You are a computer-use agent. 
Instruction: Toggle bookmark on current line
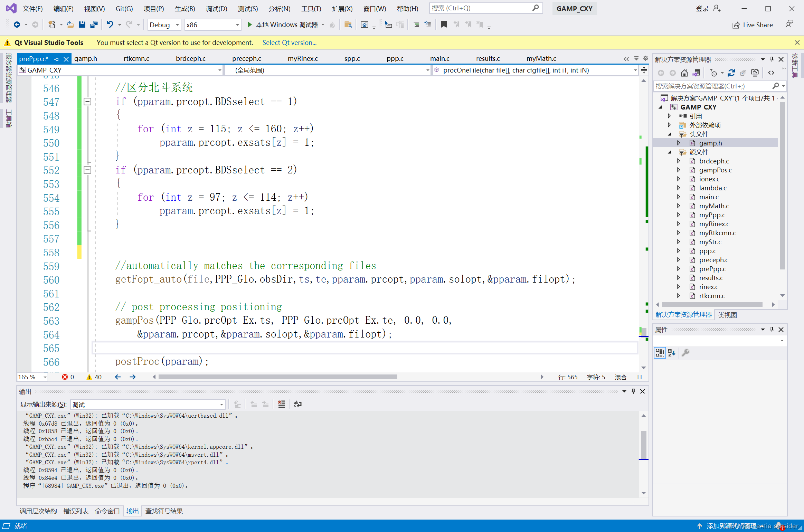coord(444,25)
